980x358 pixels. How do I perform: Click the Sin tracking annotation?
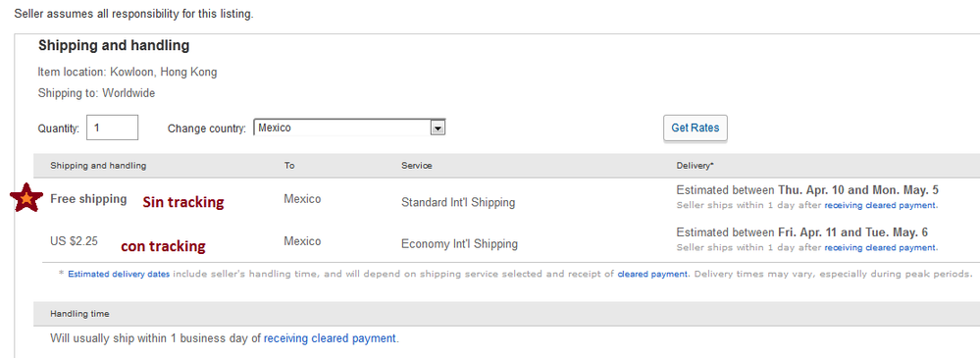tap(183, 202)
